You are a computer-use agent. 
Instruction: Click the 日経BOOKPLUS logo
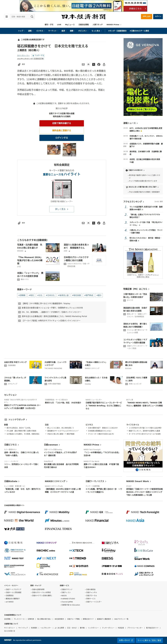tap(112, 574)
